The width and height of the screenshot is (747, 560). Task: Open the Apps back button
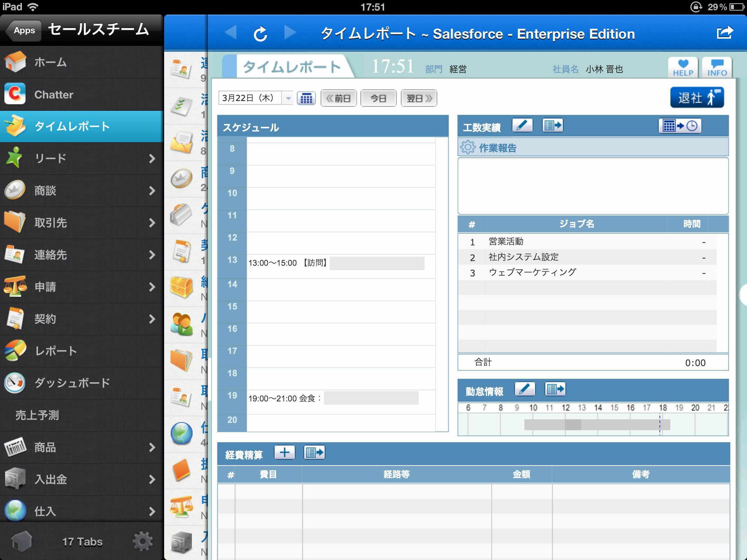(24, 30)
